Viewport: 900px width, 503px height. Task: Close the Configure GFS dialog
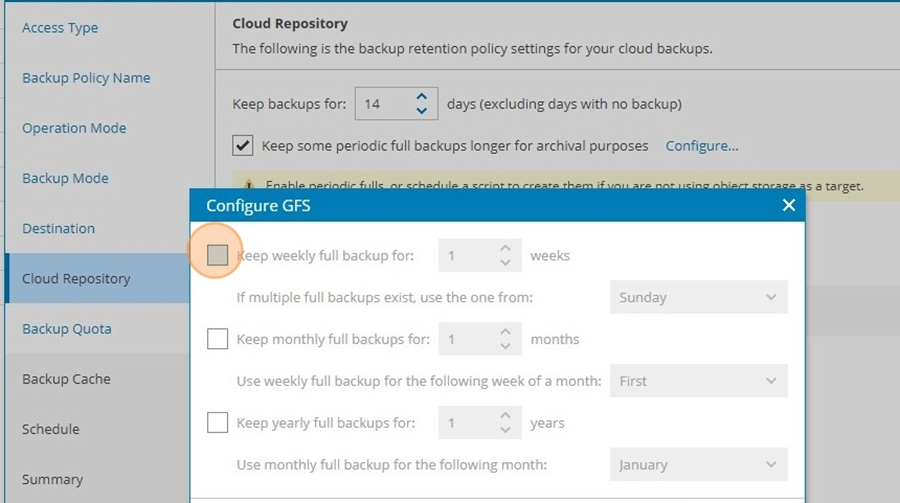pyautogui.click(x=789, y=205)
